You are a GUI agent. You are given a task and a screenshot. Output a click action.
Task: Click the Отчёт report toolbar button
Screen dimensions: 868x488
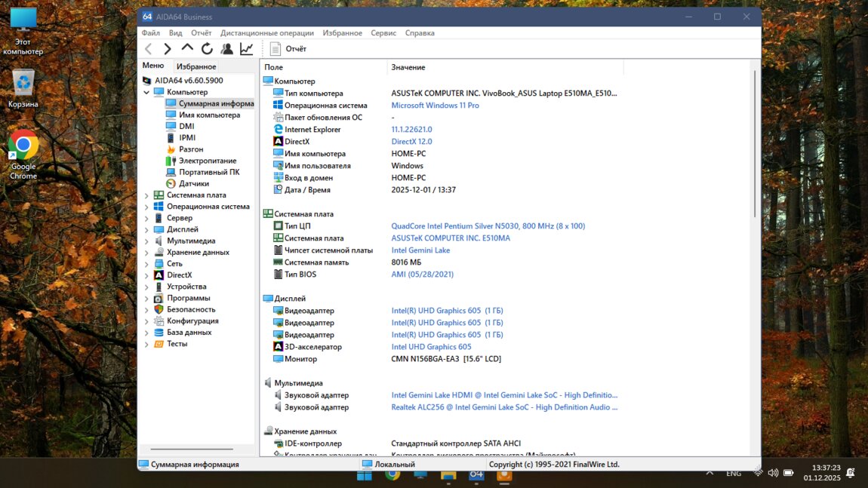pyautogui.click(x=288, y=49)
